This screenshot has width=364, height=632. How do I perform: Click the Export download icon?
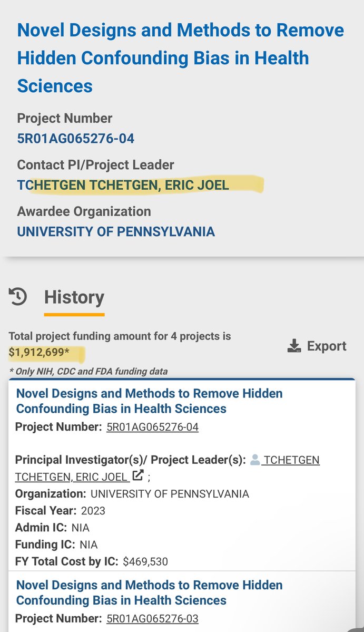point(294,346)
